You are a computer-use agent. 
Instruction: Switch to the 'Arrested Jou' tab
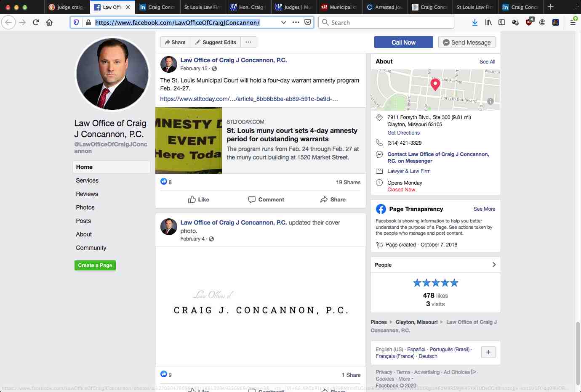(385, 7)
